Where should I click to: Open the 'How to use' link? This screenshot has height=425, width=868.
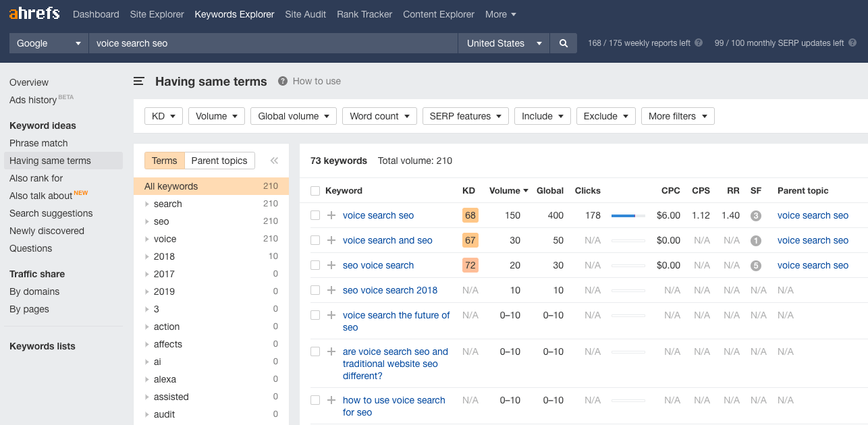[316, 82]
